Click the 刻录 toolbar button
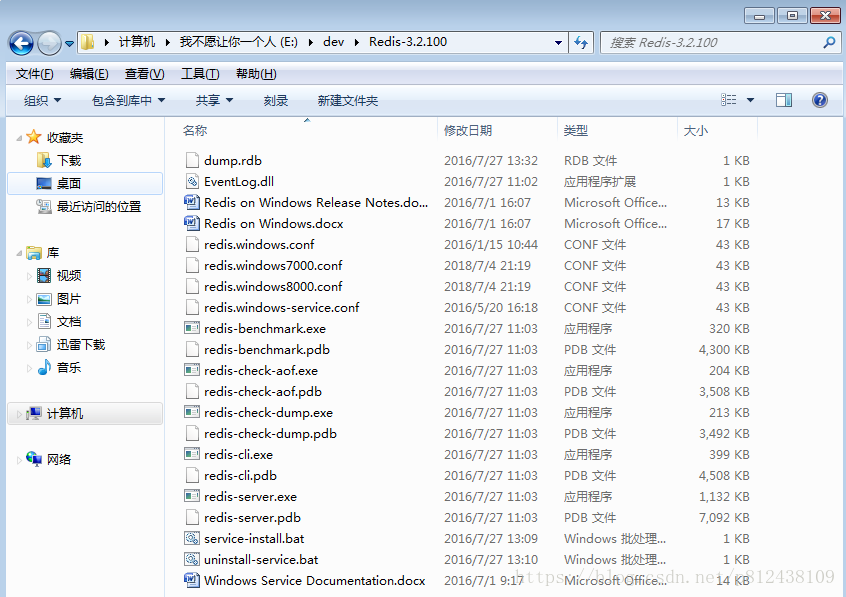Screen dimensions: 846x597 click(276, 100)
